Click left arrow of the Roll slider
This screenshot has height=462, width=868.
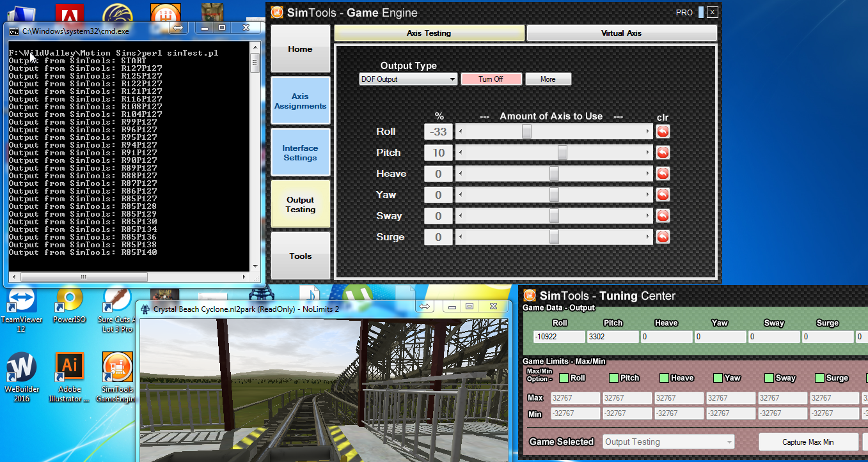(x=460, y=132)
